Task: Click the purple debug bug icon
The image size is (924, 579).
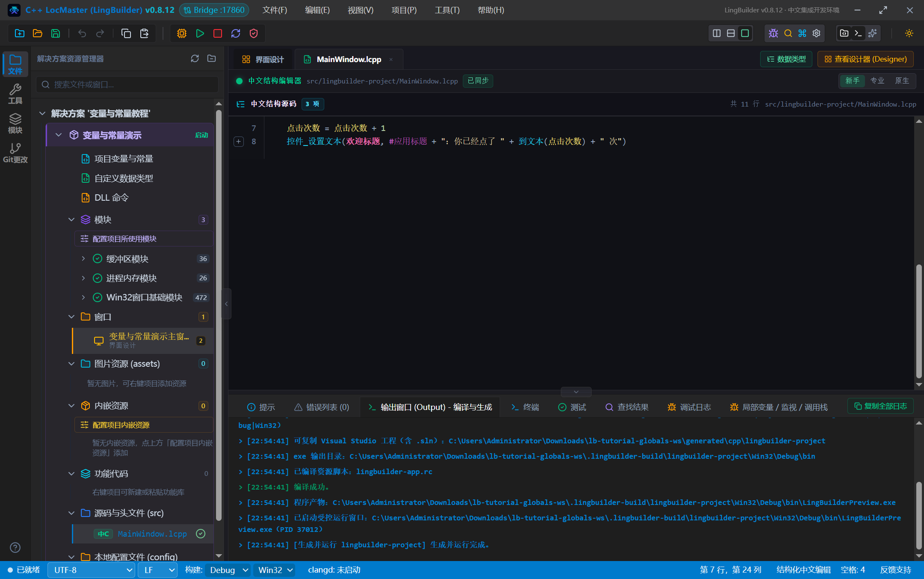Action: (773, 33)
